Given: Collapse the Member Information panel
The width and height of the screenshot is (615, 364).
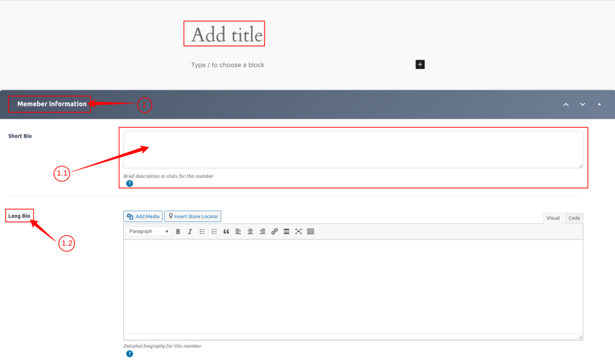Looking at the screenshot, I should click(x=599, y=105).
